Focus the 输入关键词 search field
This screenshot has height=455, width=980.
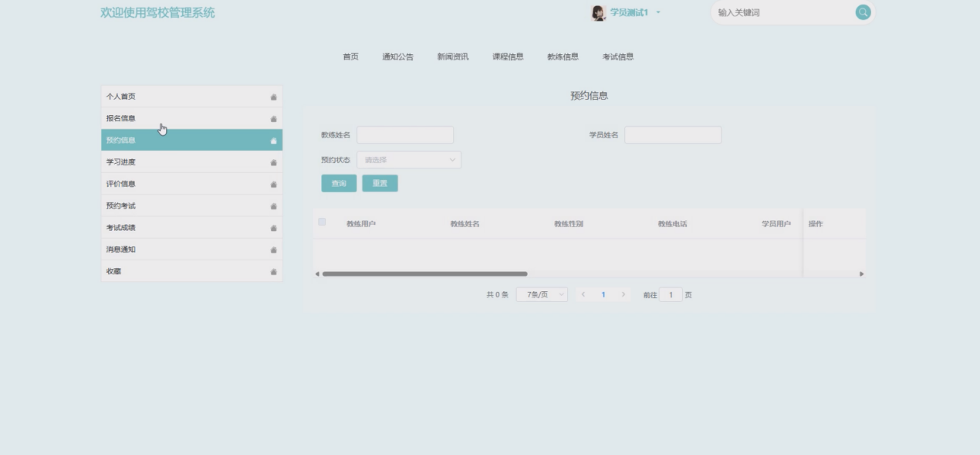(x=782, y=12)
